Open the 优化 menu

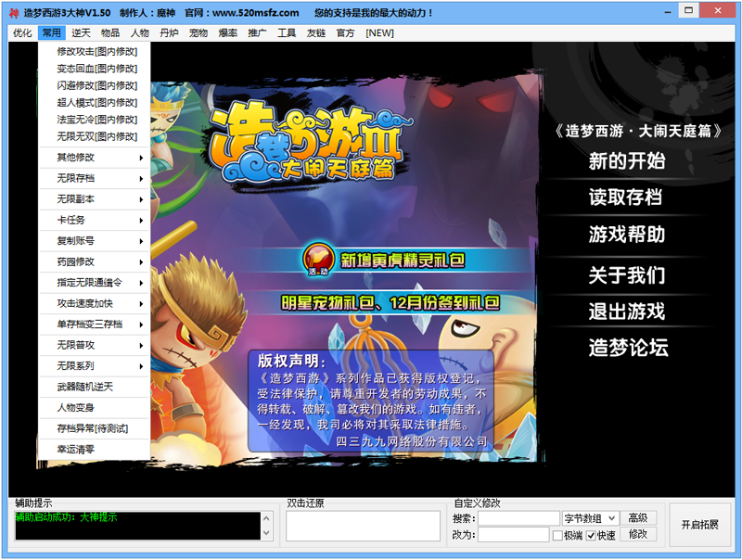click(x=22, y=32)
